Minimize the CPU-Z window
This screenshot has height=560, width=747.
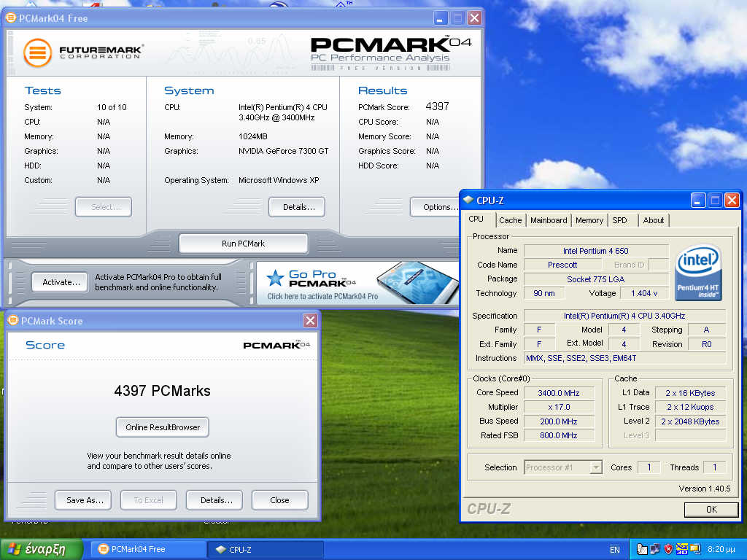click(698, 201)
